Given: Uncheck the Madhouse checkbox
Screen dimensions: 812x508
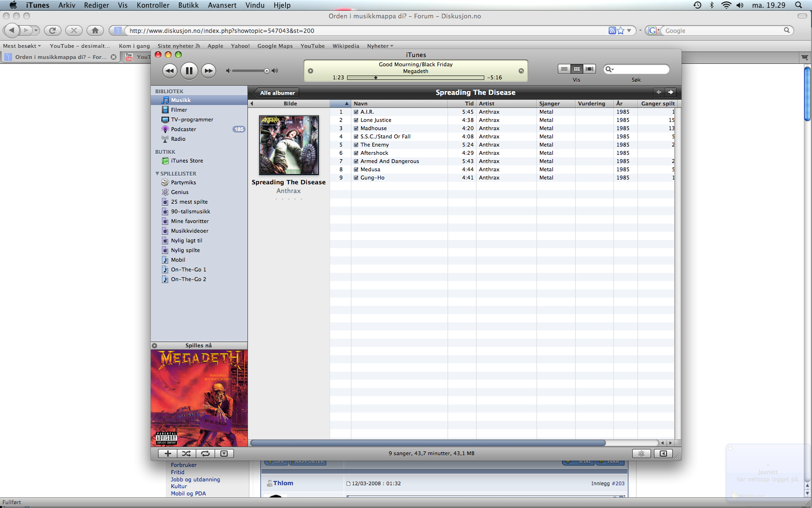Looking at the screenshot, I should click(356, 128).
